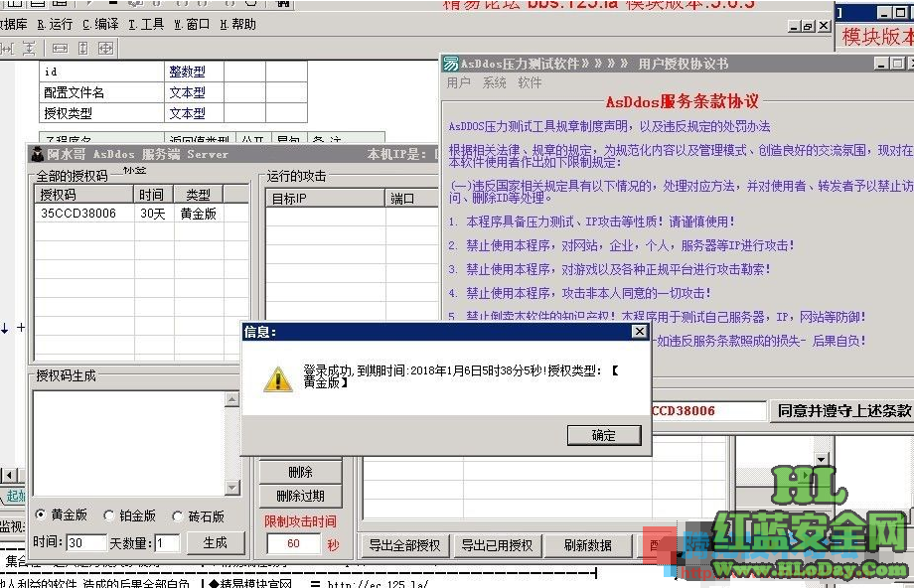914x588 pixels.
Task: Click terms line 1 about 压力测试
Action: click(592, 221)
